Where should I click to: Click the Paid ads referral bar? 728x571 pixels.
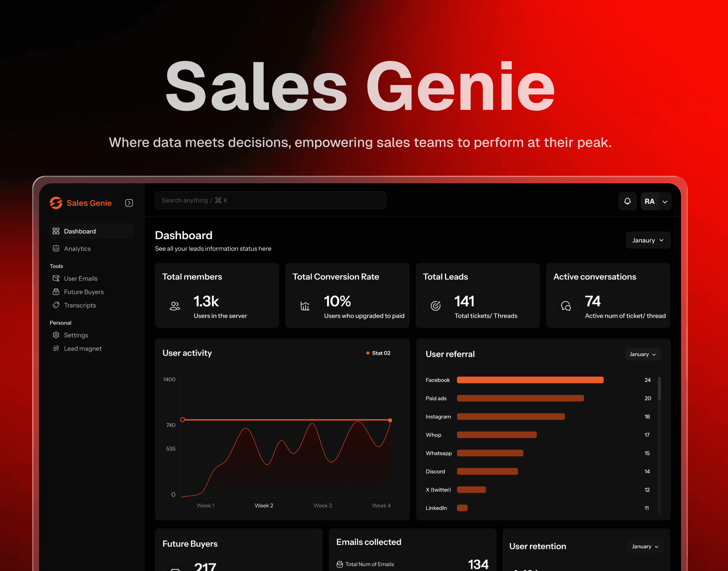click(x=520, y=398)
